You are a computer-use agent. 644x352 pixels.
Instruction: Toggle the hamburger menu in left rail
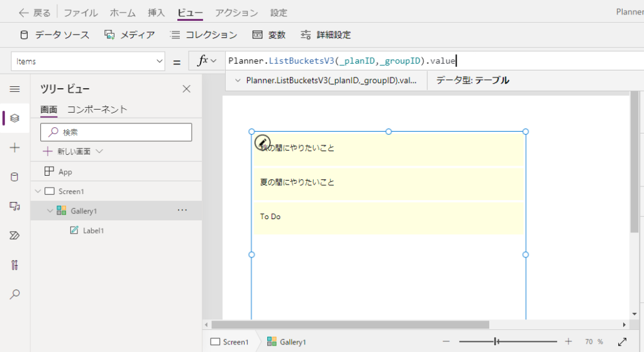coord(15,89)
